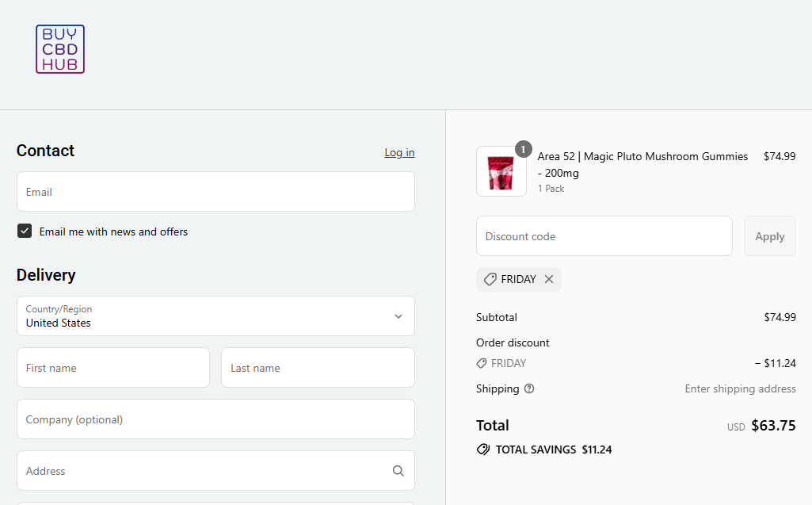The height and width of the screenshot is (505, 812).
Task: Click the Apply discount button
Action: pyautogui.click(x=769, y=236)
